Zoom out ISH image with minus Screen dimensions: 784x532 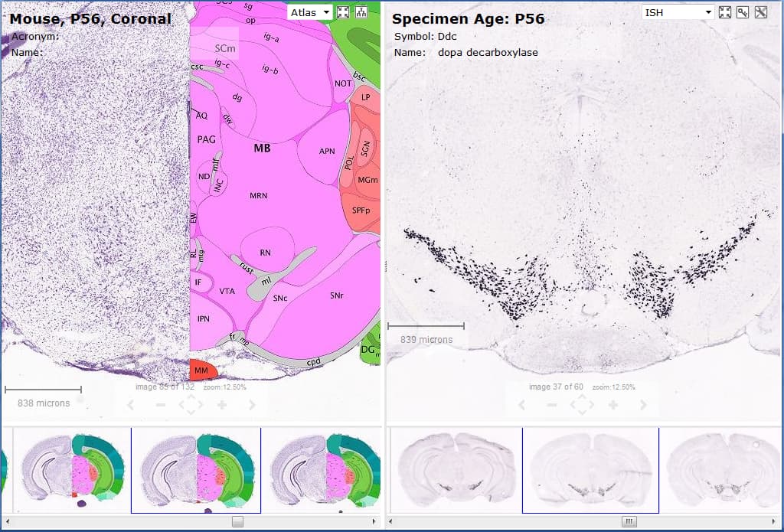coord(551,404)
